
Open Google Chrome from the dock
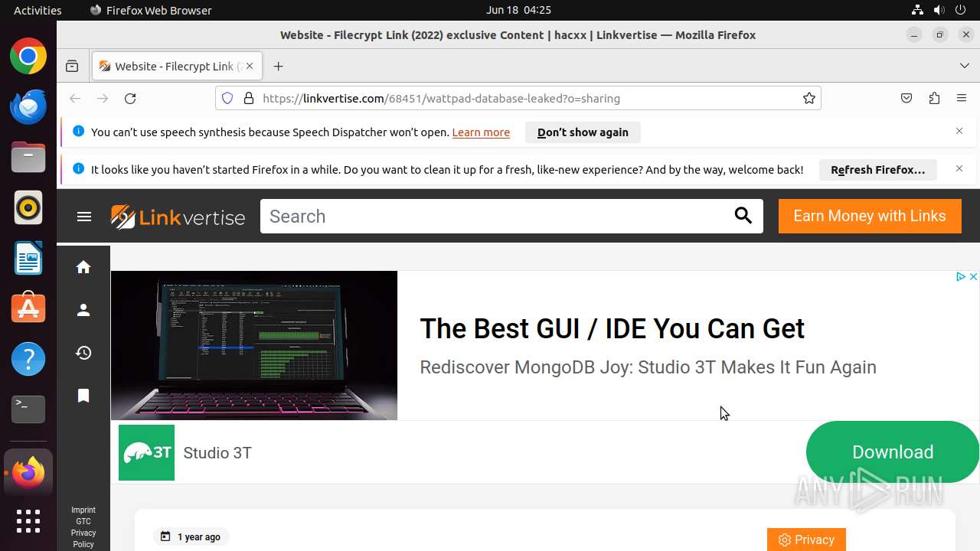28,57
